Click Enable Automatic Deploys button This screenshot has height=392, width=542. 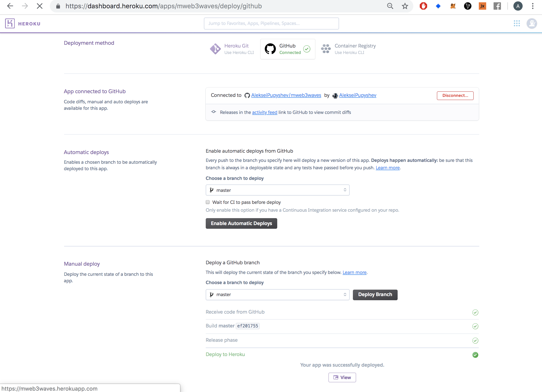pyautogui.click(x=241, y=223)
